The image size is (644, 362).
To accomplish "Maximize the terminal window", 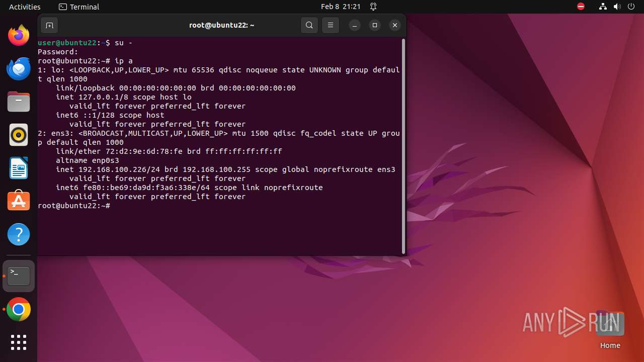I will pyautogui.click(x=375, y=25).
